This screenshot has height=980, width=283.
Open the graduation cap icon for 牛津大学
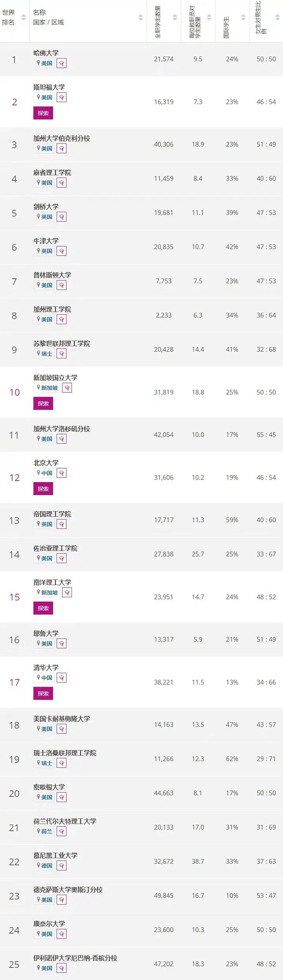tap(61, 251)
